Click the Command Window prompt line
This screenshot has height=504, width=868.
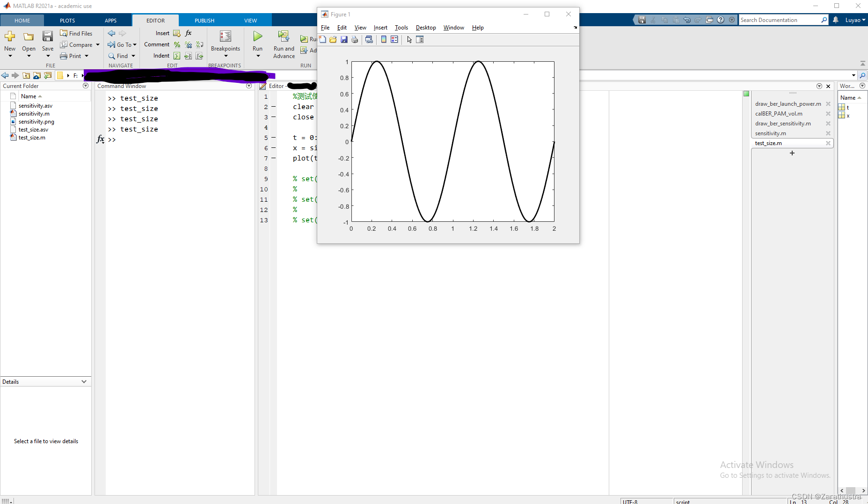[180, 139]
